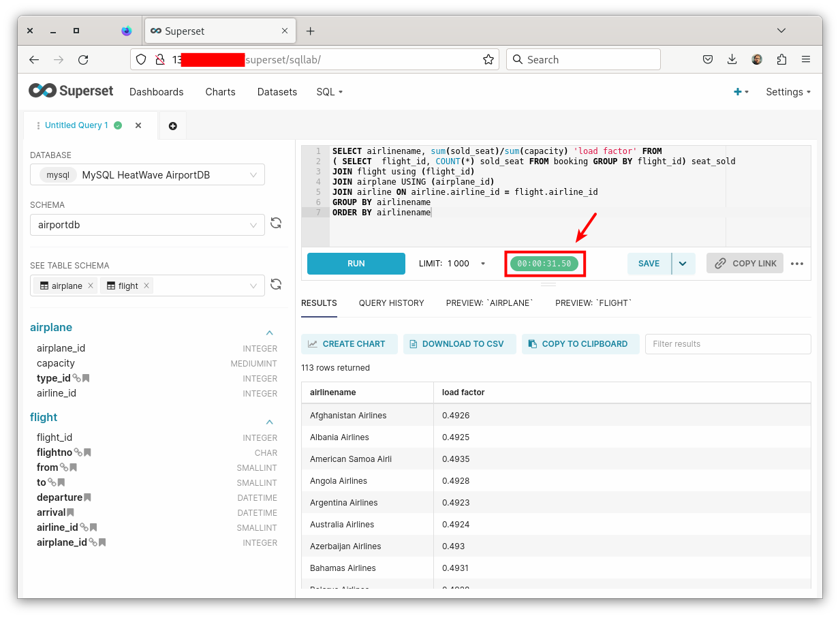This screenshot has height=618, width=840.
Task: Click the query timer 00:00:31.50 badge
Action: click(544, 264)
